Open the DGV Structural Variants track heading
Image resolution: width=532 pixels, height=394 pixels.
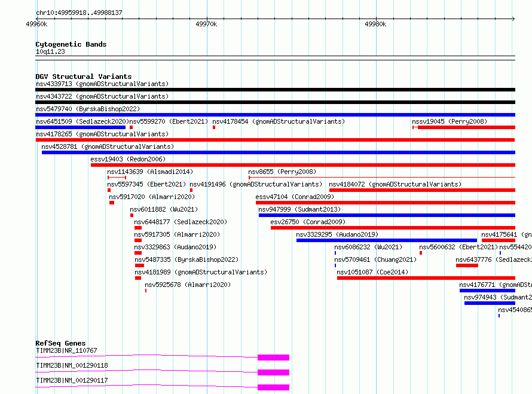84,77
